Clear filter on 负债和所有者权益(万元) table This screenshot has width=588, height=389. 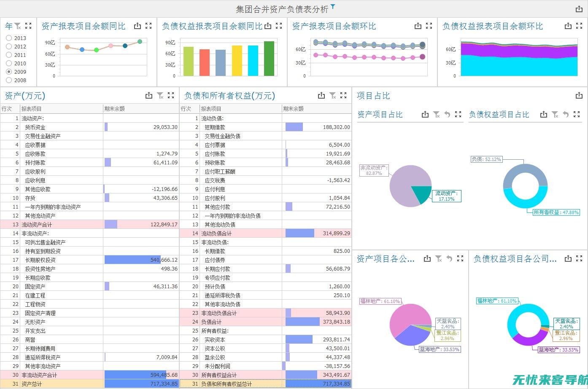(x=333, y=96)
